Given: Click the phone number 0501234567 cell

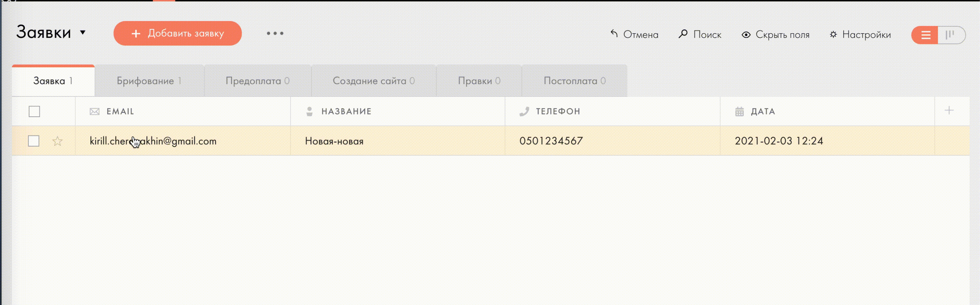Looking at the screenshot, I should [551, 141].
